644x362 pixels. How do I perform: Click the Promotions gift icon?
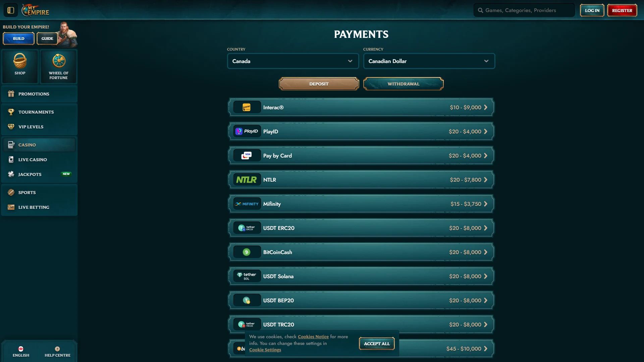pyautogui.click(x=11, y=94)
